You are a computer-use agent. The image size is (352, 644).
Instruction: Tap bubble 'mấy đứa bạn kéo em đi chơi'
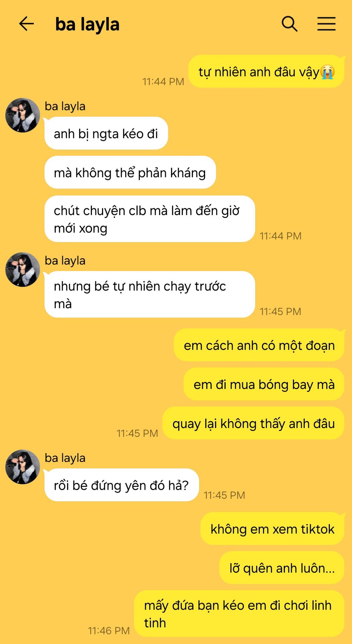click(239, 613)
